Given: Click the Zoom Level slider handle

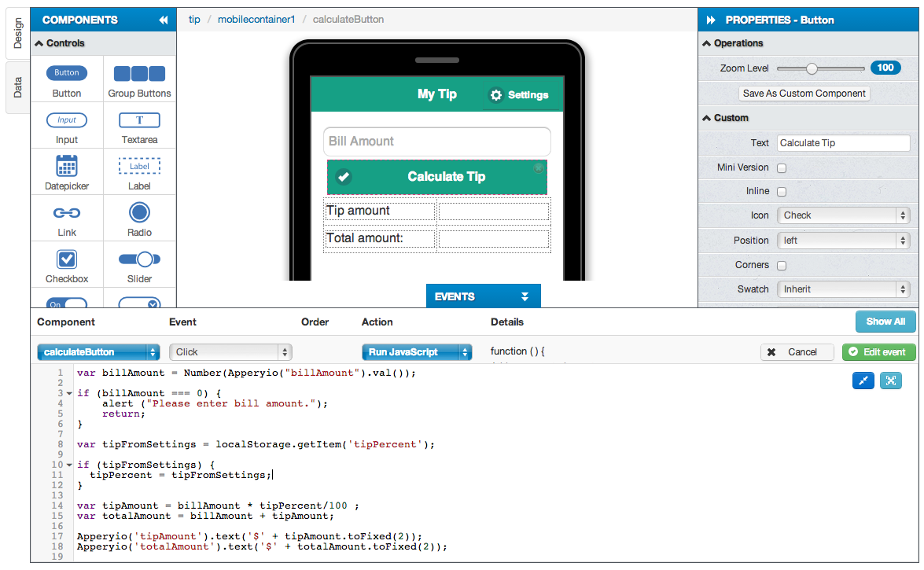Looking at the screenshot, I should (812, 68).
